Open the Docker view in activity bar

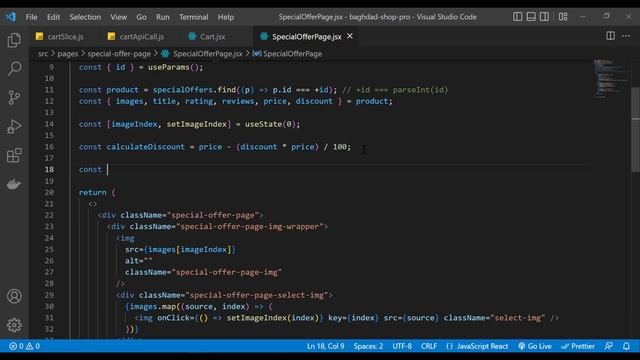[14, 184]
